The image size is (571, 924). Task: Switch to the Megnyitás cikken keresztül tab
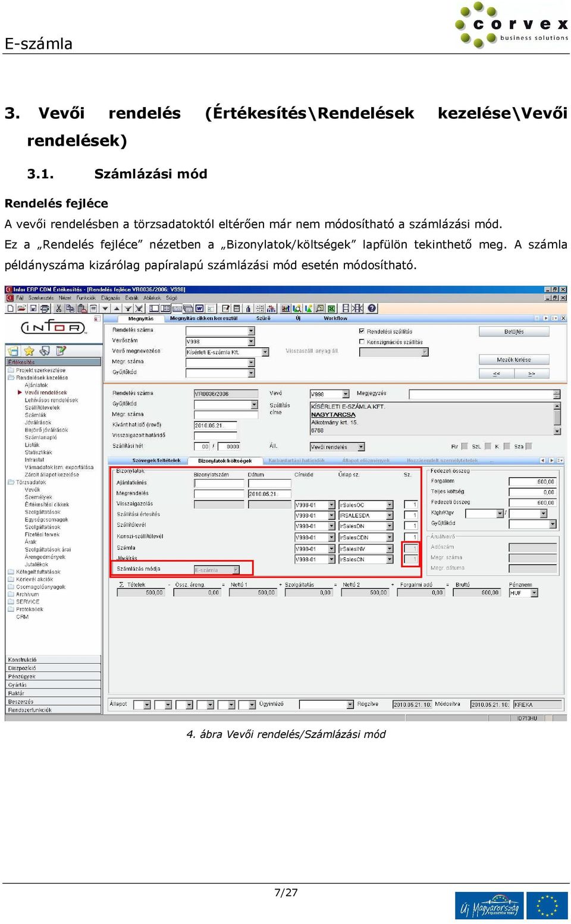click(203, 319)
